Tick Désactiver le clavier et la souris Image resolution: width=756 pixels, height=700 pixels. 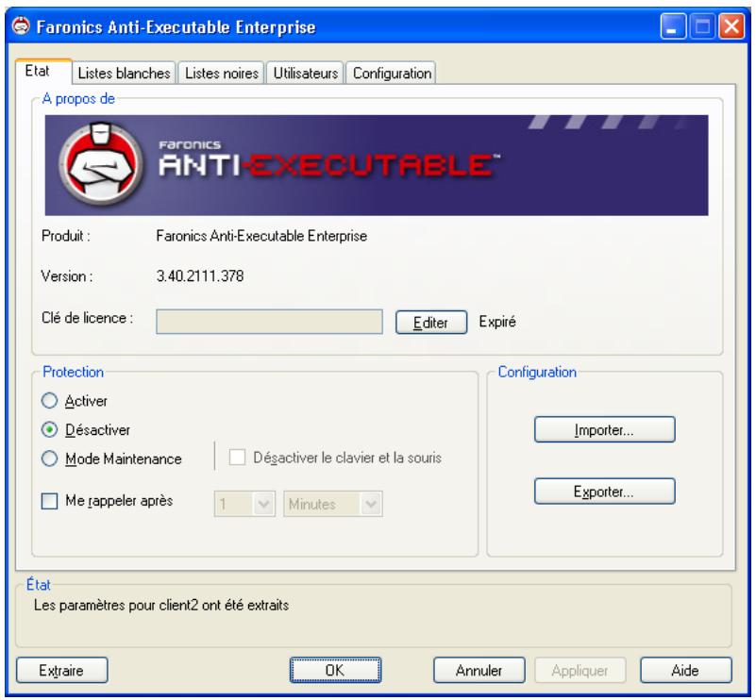[x=237, y=458]
